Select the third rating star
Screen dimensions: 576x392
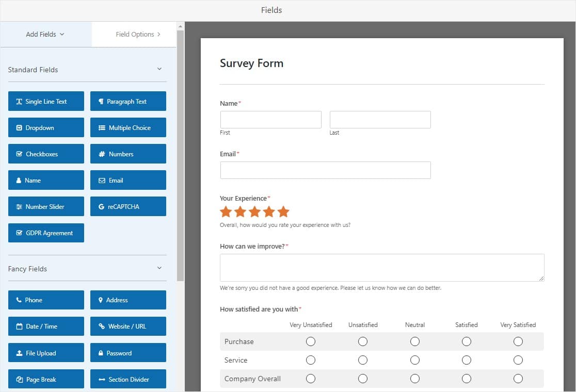254,212
